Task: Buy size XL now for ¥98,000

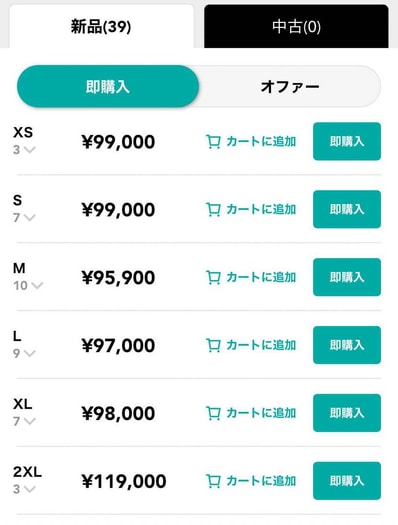Action: 347,413
